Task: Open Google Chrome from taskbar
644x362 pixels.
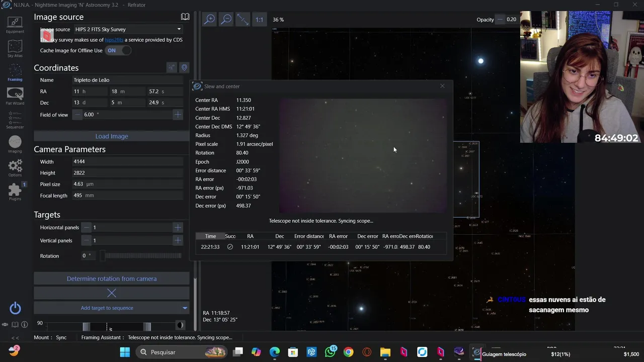Action: [349, 352]
